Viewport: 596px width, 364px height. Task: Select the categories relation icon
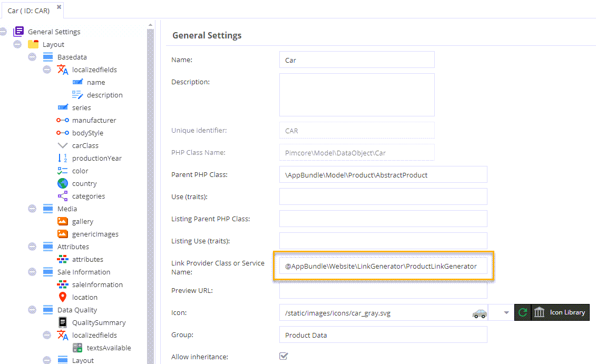pos(63,196)
